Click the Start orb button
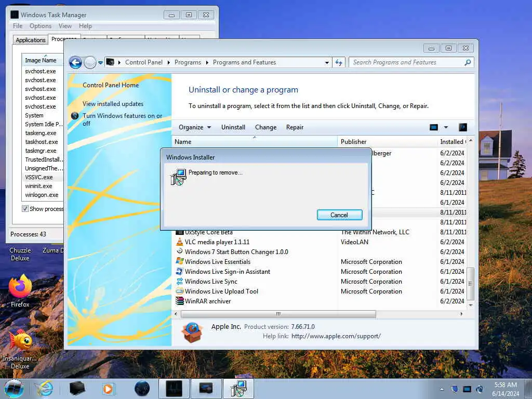Viewport: 532px width, 399px height. point(14,389)
